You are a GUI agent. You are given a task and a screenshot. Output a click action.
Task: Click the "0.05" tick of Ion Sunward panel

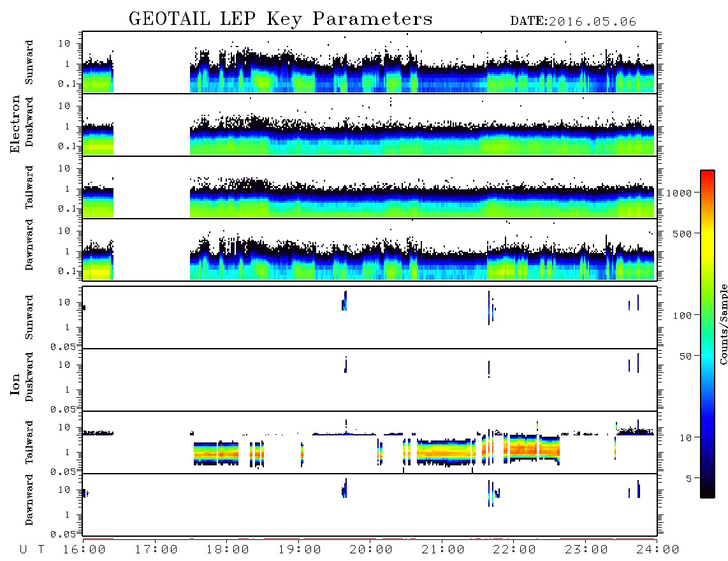tap(63, 347)
